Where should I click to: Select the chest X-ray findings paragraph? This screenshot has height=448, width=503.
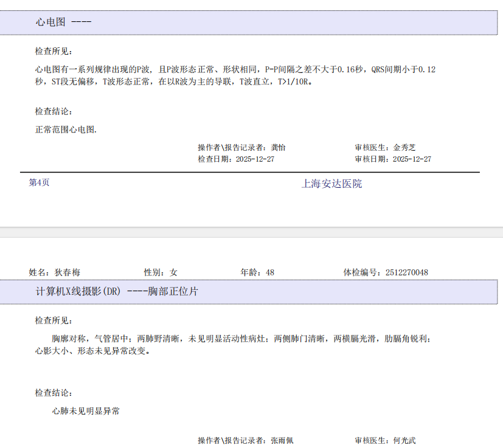(234, 345)
